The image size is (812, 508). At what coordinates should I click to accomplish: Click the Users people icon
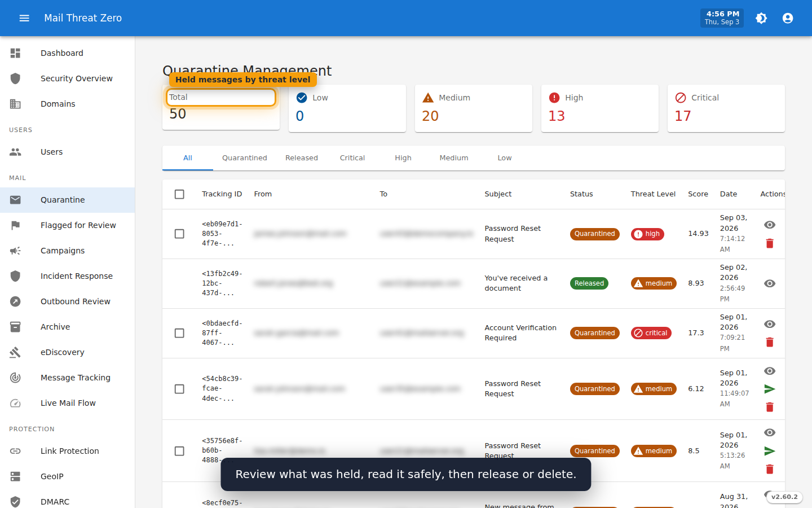(x=15, y=152)
